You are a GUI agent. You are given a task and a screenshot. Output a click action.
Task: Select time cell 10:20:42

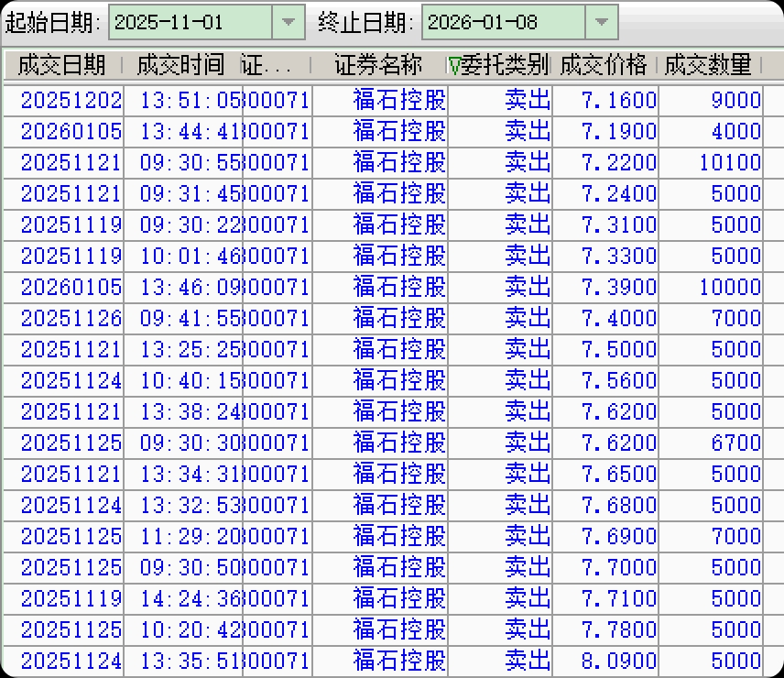pos(183,629)
